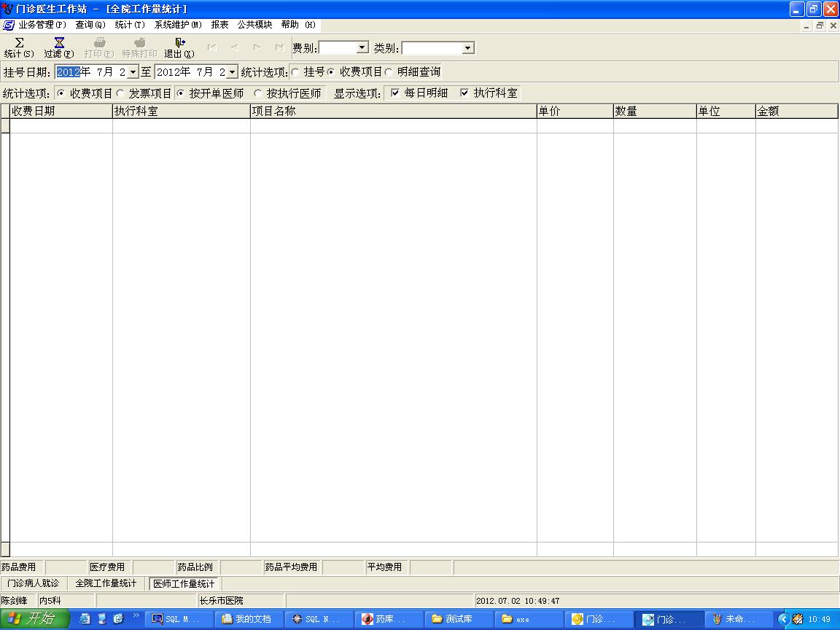Click the 项目名称 column header

tap(394, 111)
